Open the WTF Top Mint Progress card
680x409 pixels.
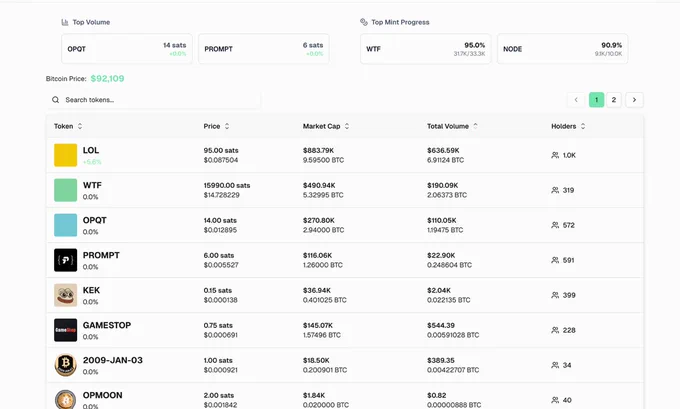point(425,49)
